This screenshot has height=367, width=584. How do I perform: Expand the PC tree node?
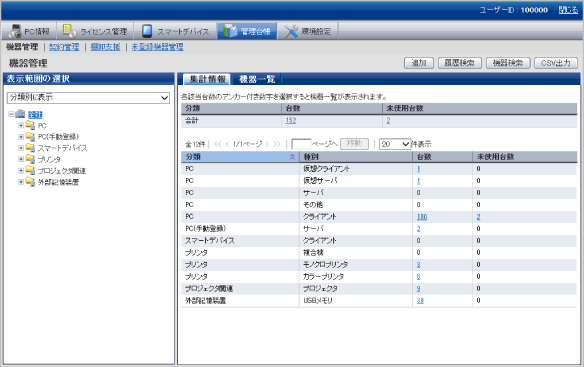pyautogui.click(x=21, y=126)
